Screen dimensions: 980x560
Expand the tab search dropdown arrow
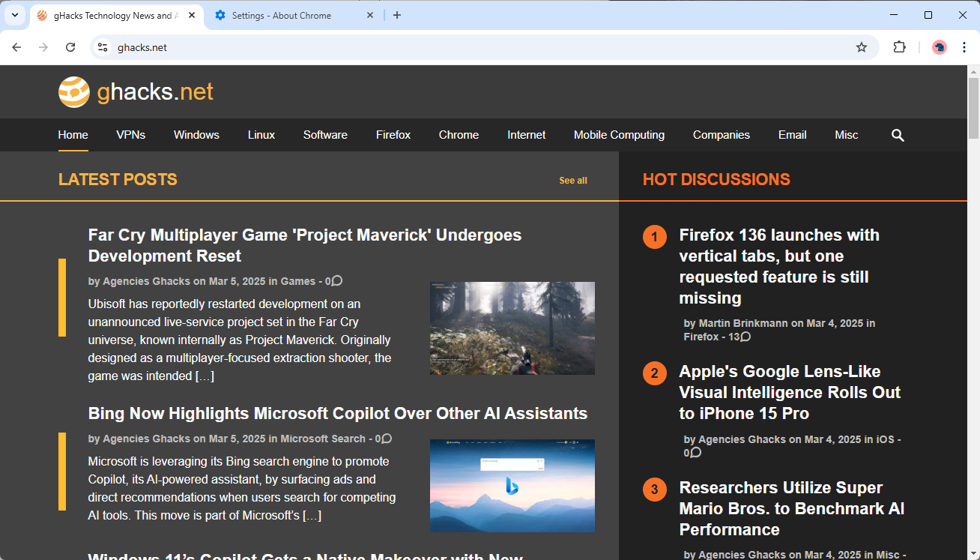pos(14,15)
